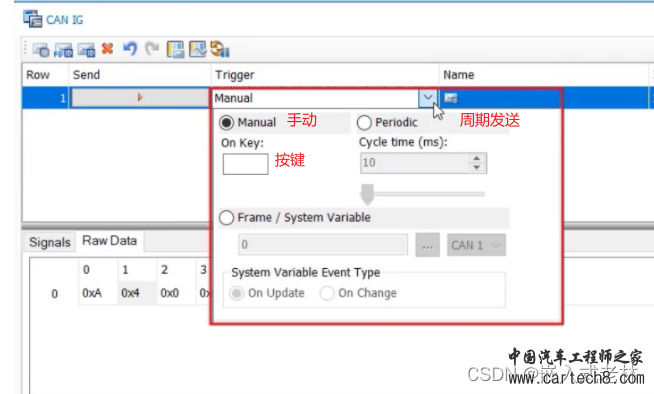The width and height of the screenshot is (654, 394).
Task: Click the ellipsis browse button
Action: 428,245
